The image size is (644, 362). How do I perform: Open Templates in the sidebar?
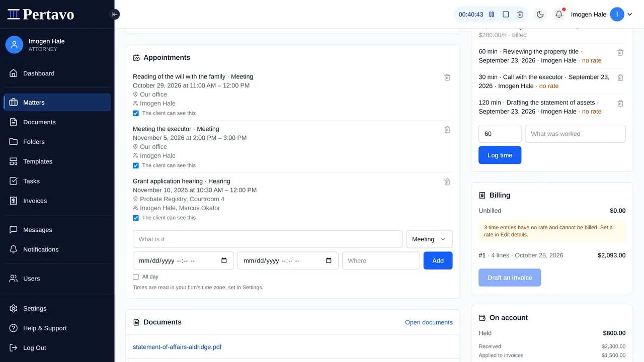point(57,161)
